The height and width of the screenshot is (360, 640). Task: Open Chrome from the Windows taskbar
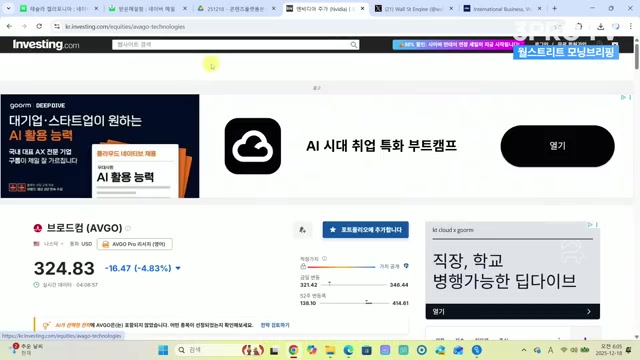point(293,350)
